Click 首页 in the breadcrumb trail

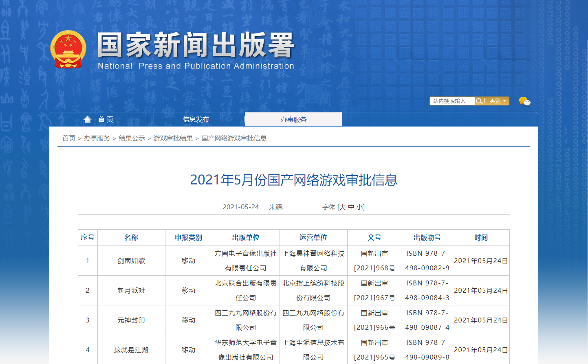click(69, 138)
